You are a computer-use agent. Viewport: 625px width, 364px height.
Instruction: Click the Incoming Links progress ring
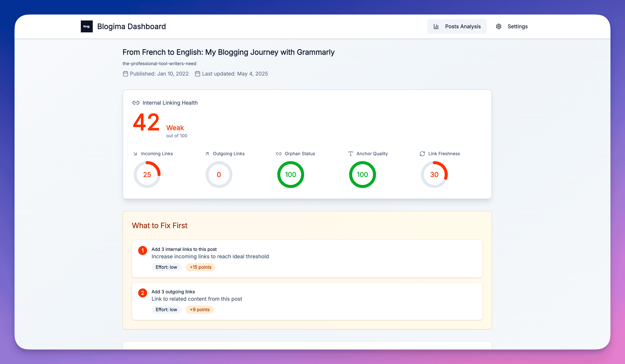pos(147,174)
